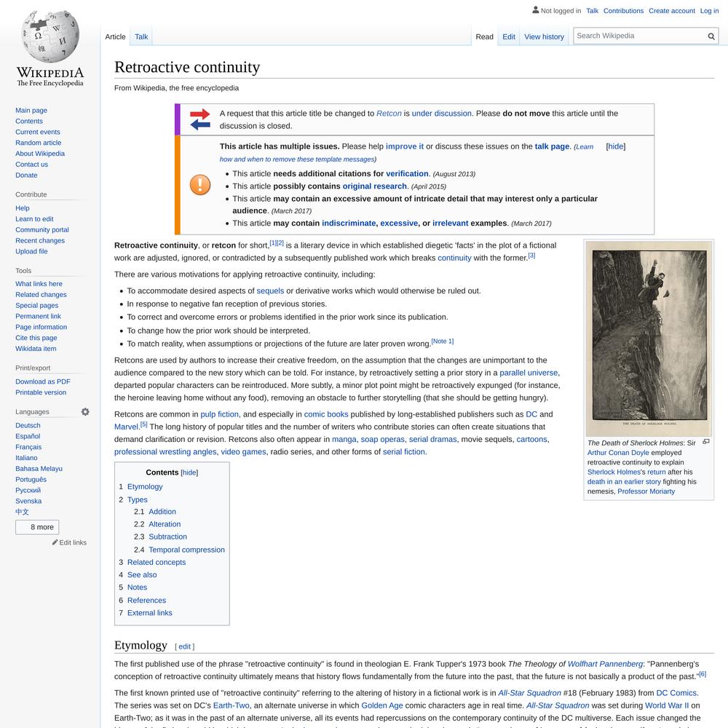Click the Wikidata item link
Image resolution: width=728 pixels, height=728 pixels.
[36, 349]
